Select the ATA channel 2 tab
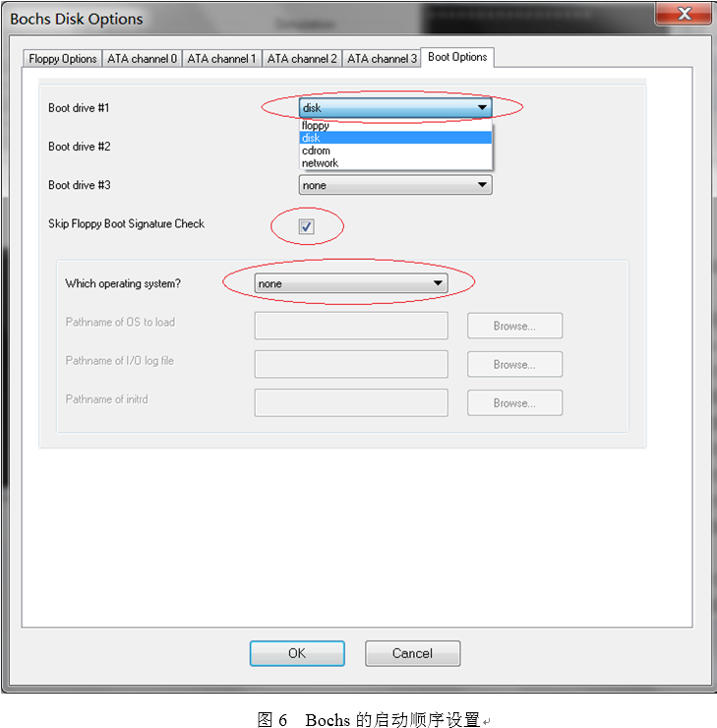The width and height of the screenshot is (717, 728). click(x=302, y=58)
